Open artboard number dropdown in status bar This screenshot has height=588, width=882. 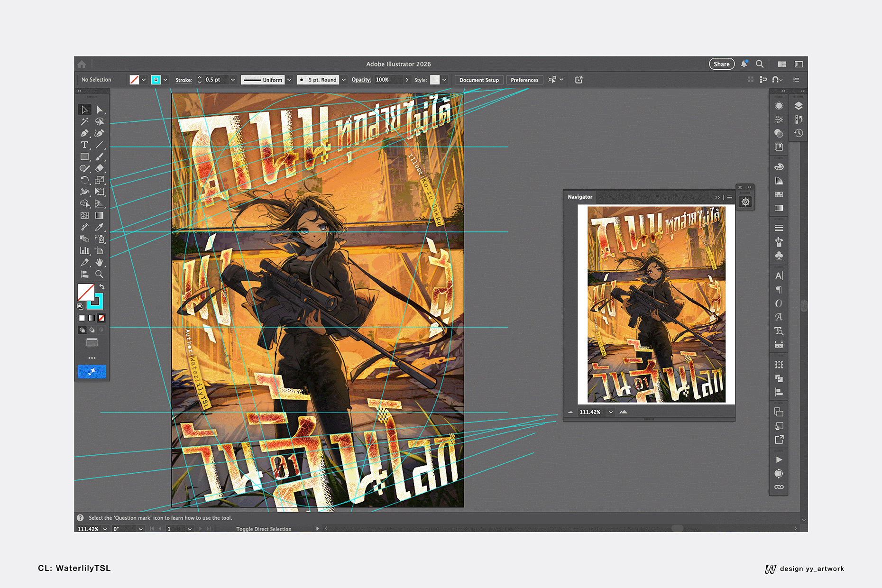190,529
